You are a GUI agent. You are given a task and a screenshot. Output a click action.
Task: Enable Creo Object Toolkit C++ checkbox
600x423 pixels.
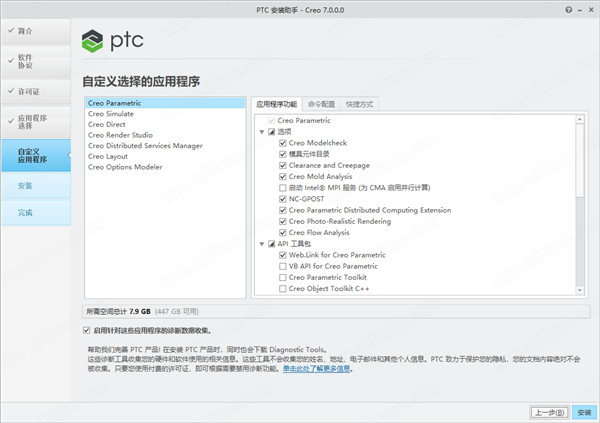(x=282, y=289)
